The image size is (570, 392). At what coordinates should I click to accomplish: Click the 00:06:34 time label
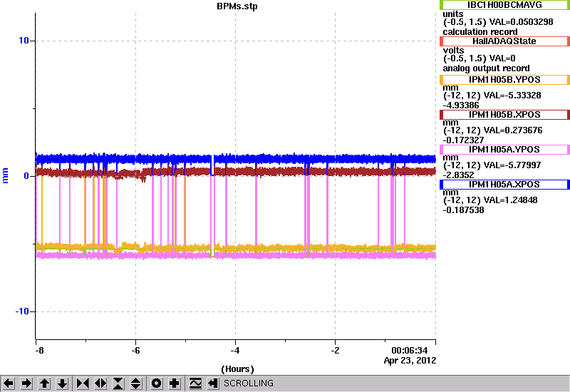click(409, 351)
